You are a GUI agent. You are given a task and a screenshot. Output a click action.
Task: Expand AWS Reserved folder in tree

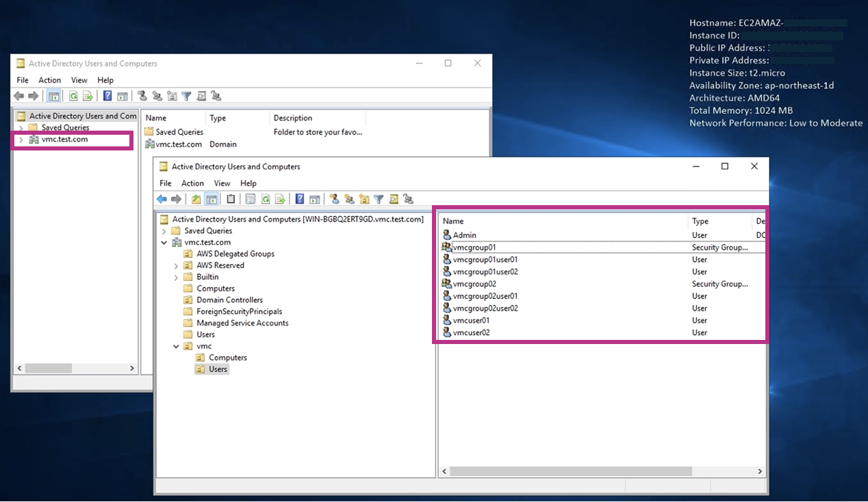coord(176,265)
